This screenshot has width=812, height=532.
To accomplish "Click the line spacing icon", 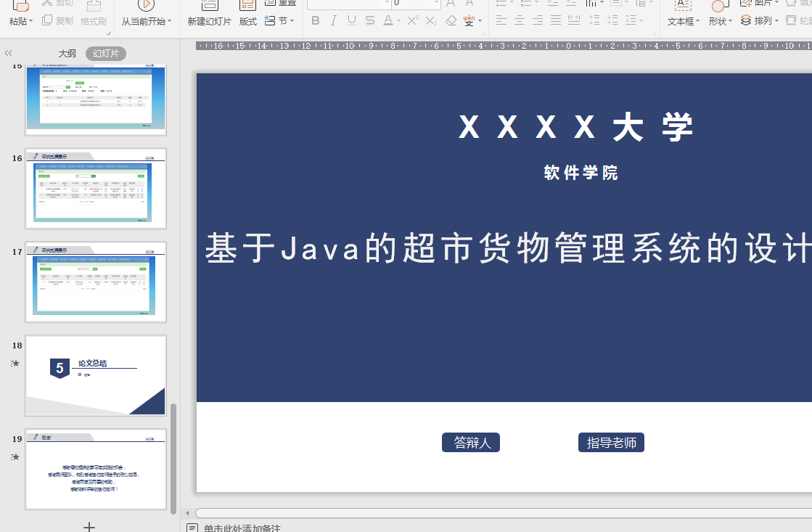I will tap(631, 21).
